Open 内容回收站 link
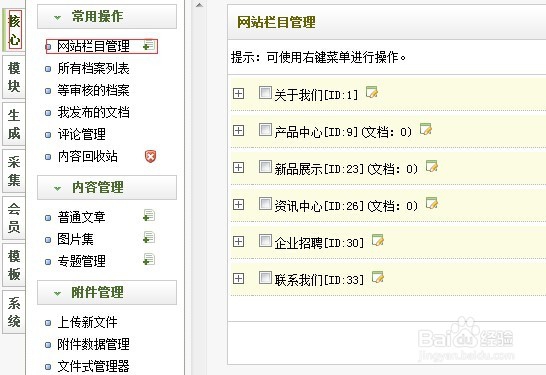 coord(87,156)
